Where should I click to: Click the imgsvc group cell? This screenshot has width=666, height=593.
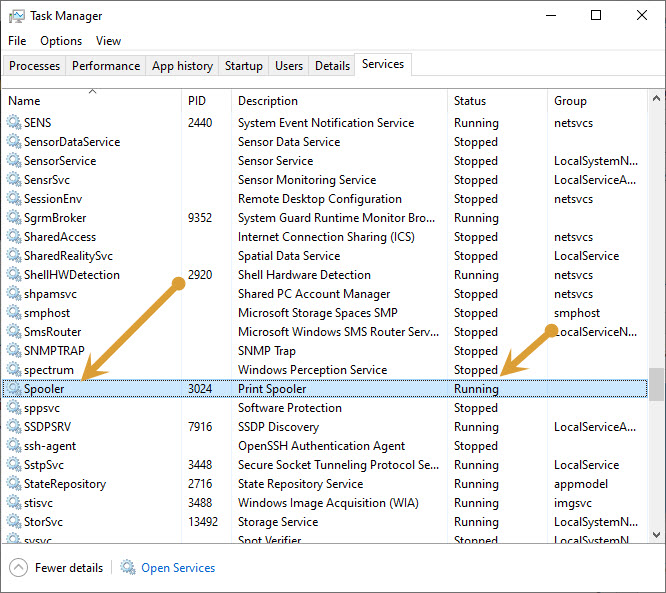573,503
